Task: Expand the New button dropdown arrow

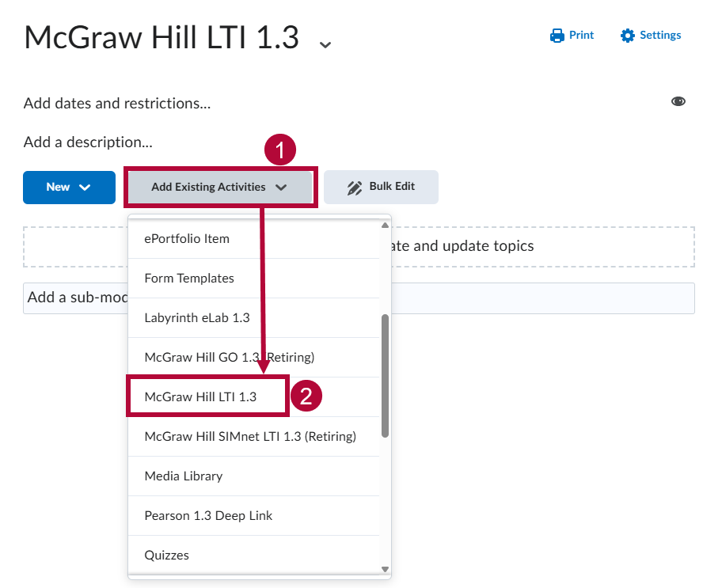Action: (85, 188)
